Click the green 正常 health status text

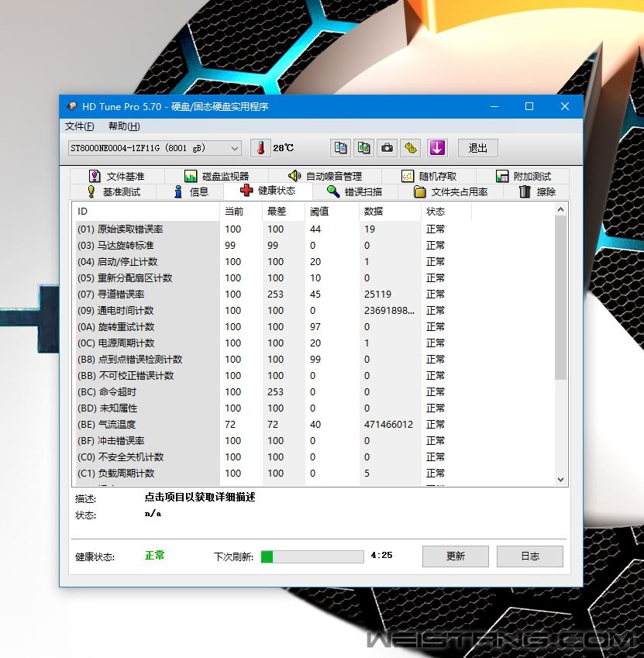coord(154,556)
